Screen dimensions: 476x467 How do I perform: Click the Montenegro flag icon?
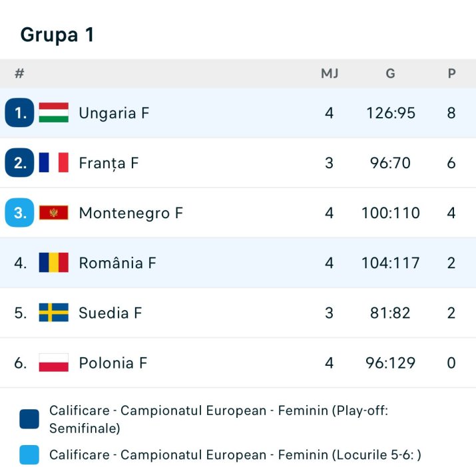coord(54,212)
